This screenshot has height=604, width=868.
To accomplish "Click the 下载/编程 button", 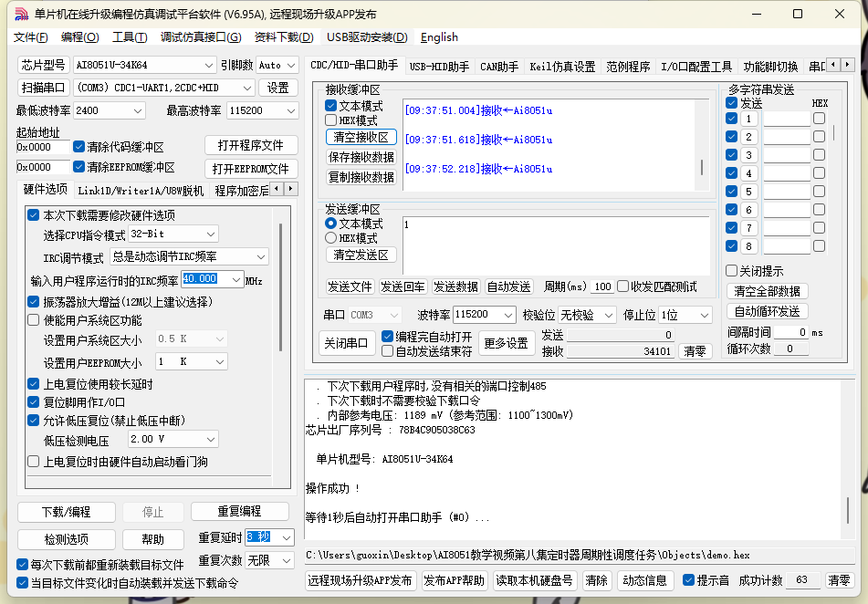I will pos(67,512).
